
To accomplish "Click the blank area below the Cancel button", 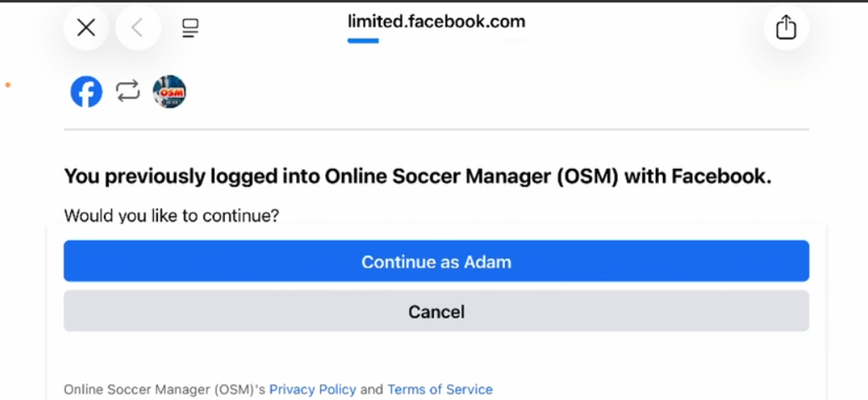I will pos(437,356).
